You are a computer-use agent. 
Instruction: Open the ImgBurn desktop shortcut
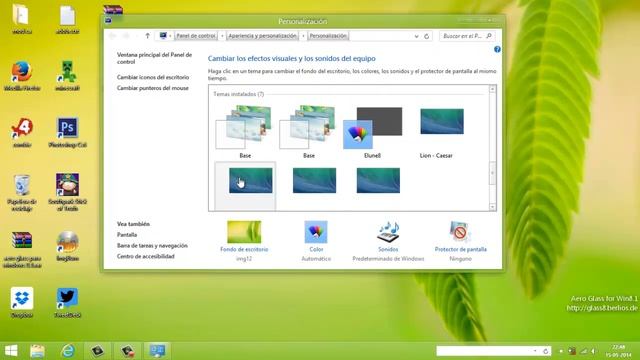coord(67,246)
